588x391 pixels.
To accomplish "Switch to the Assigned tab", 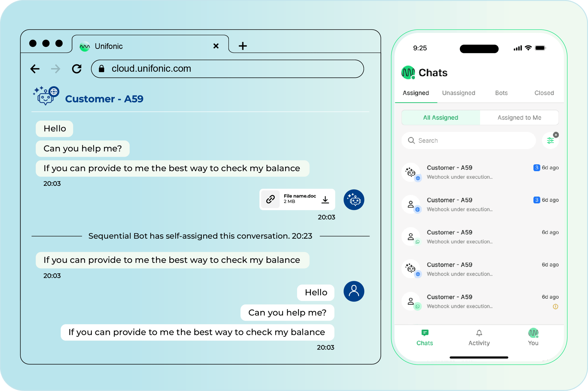I will pos(416,93).
